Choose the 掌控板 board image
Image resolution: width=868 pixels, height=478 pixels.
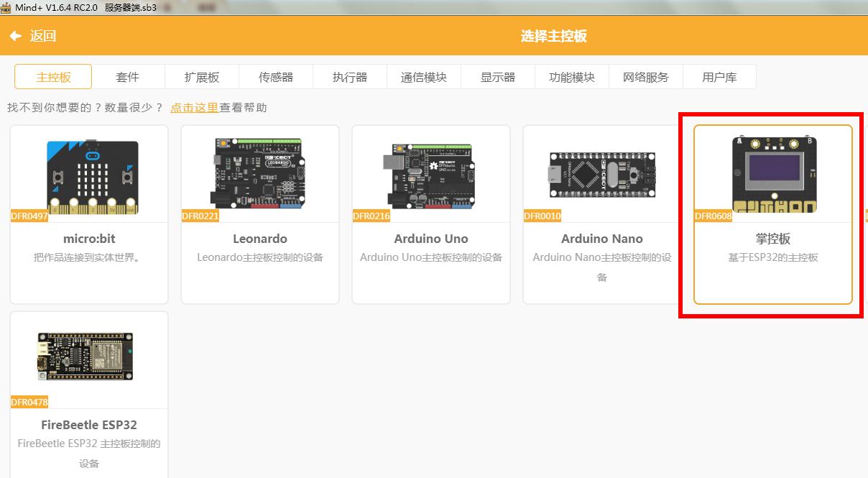774,173
